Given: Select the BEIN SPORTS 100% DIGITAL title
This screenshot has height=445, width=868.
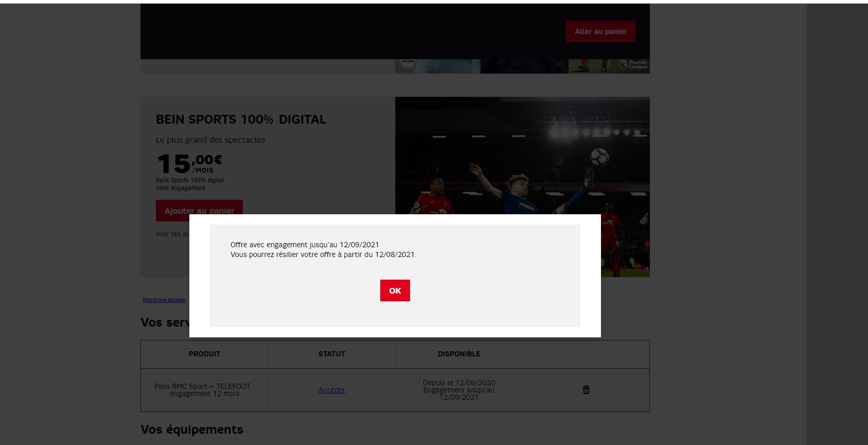Looking at the screenshot, I should pyautogui.click(x=241, y=119).
